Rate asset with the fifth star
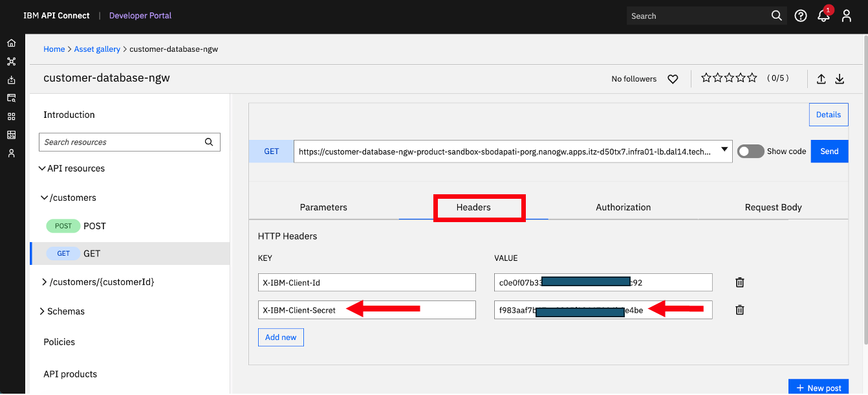 (x=752, y=78)
